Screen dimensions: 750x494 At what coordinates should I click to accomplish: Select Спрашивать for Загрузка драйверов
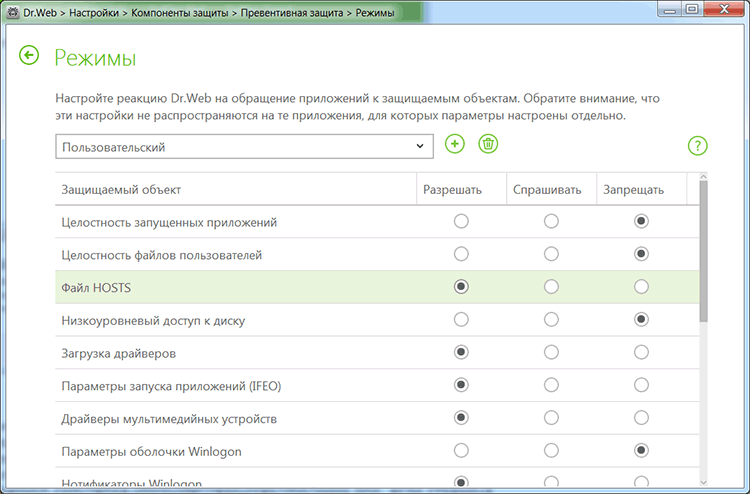pos(551,352)
